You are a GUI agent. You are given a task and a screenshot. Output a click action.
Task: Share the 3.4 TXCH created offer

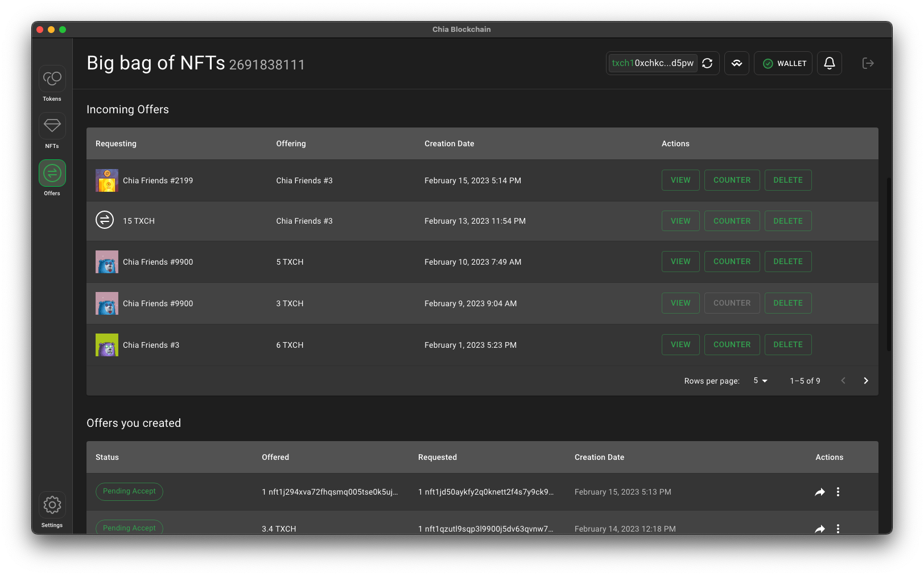click(x=820, y=529)
